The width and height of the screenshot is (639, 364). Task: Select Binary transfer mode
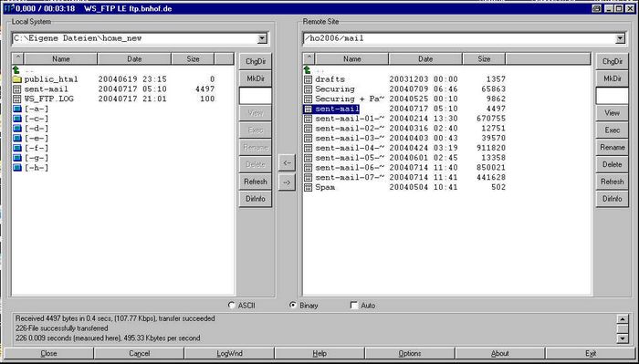click(293, 305)
